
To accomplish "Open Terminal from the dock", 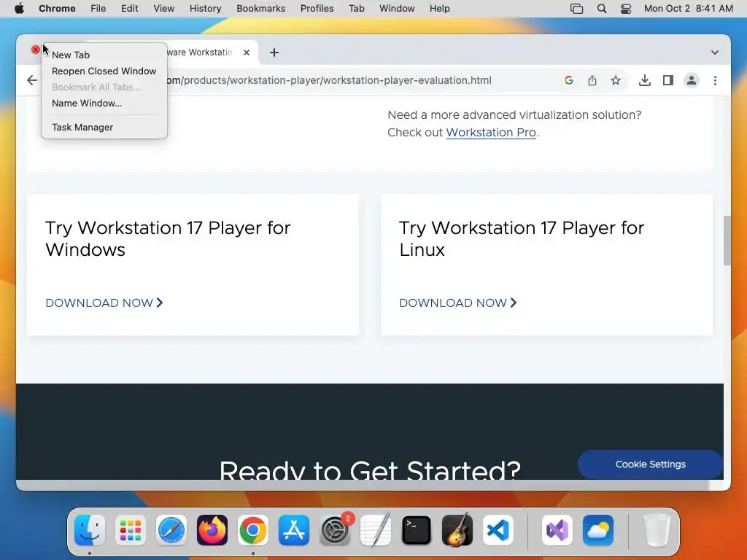I will point(417,530).
